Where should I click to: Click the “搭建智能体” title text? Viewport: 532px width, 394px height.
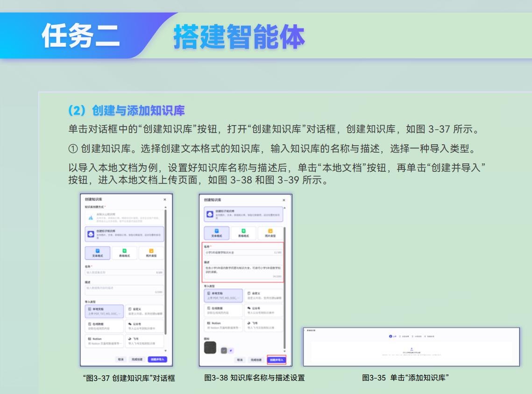pyautogui.click(x=239, y=36)
